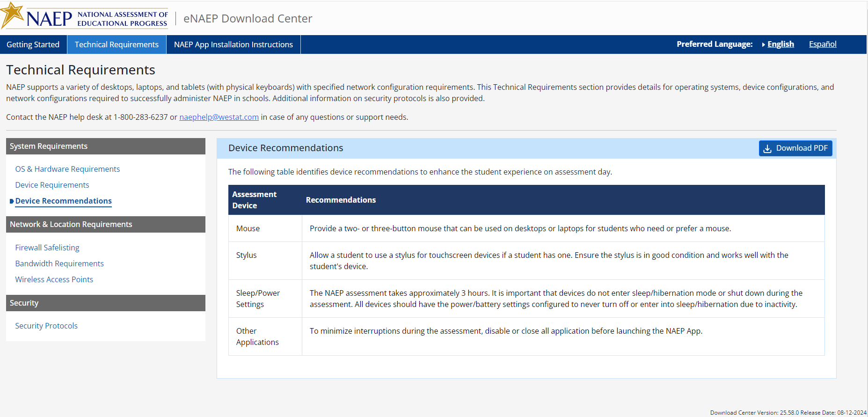Open Wireless Access Points page
868x417 pixels.
tap(54, 279)
